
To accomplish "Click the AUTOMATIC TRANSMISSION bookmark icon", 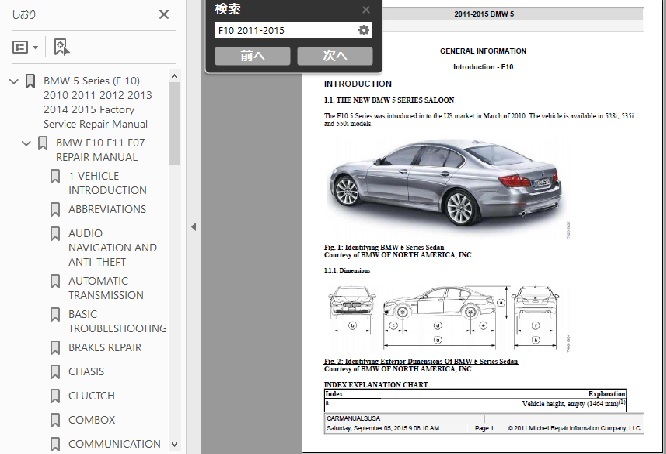I will click(x=55, y=282).
